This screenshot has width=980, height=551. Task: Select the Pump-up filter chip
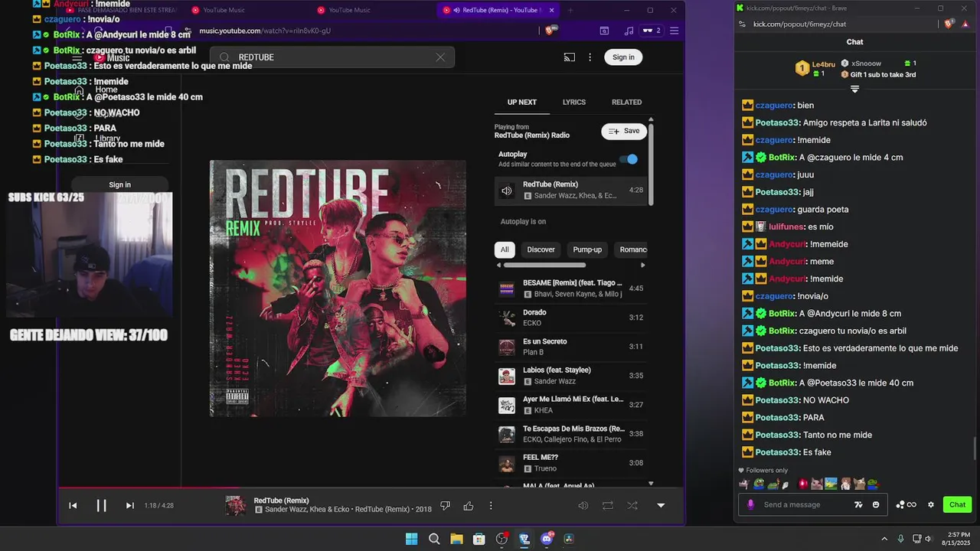point(587,249)
